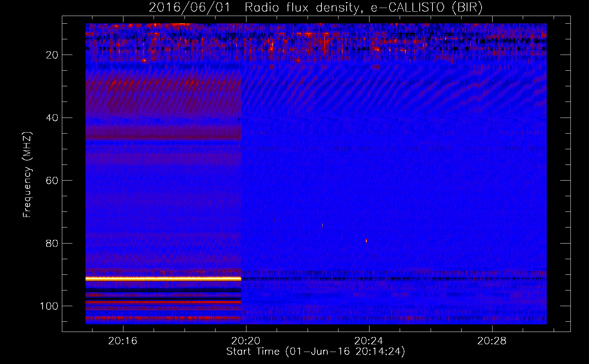The width and height of the screenshot is (589, 364).
Task: Click the '20:24' time tick label
Action: pyautogui.click(x=369, y=341)
